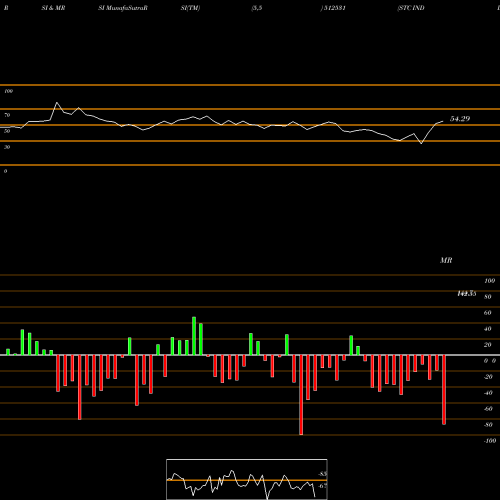The height and width of the screenshot is (500, 500).
Task: Click the MR axis label 80
Action: click(488, 297)
